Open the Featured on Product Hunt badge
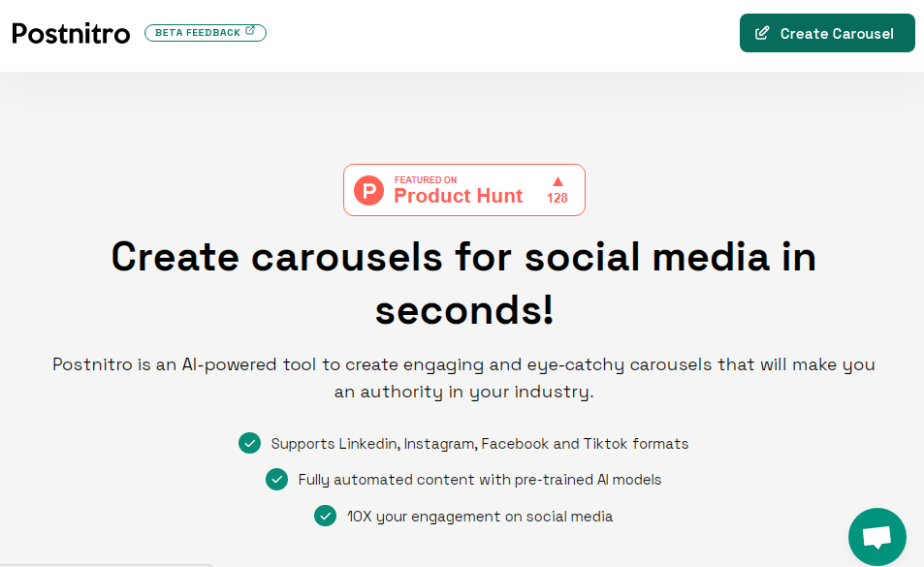924x567 pixels. coord(463,190)
